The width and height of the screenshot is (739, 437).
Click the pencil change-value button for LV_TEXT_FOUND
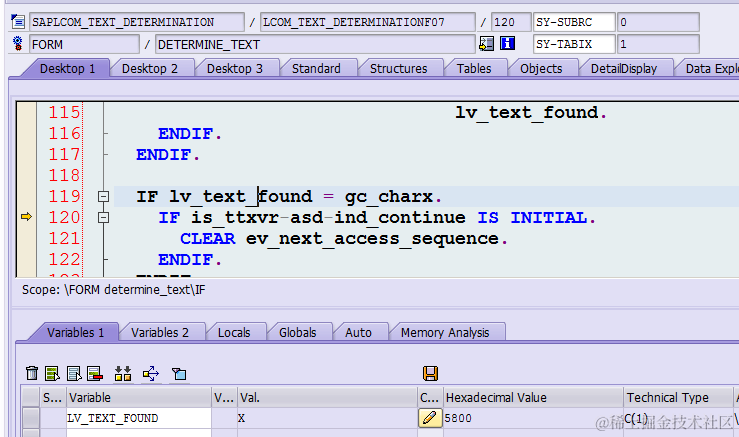click(x=430, y=418)
